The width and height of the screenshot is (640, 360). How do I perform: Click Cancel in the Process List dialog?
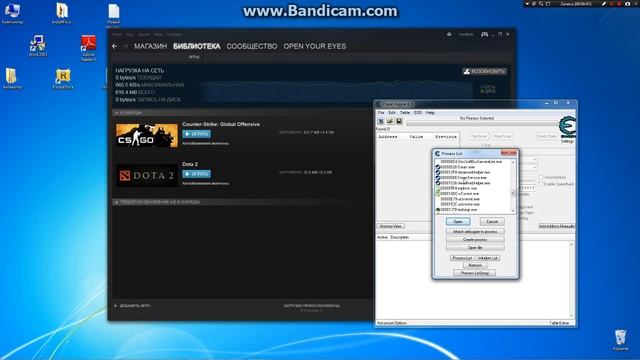coord(492,221)
